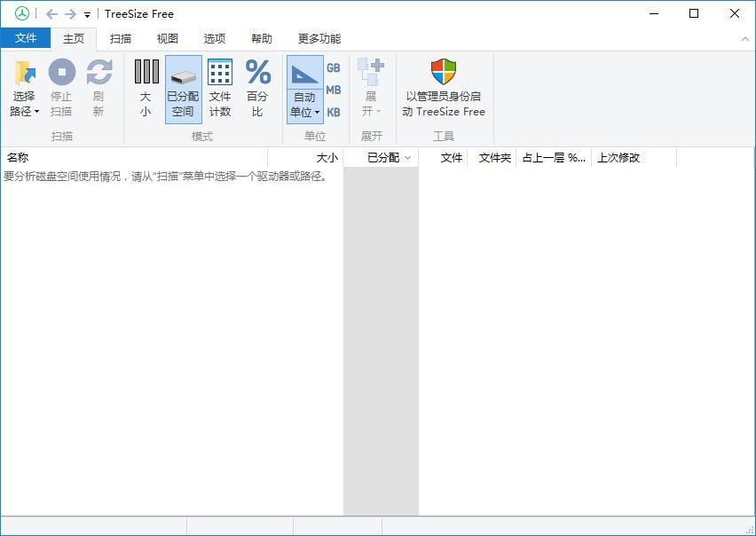
Task: Collapse the ribbon with the chevron
Action: (745, 39)
